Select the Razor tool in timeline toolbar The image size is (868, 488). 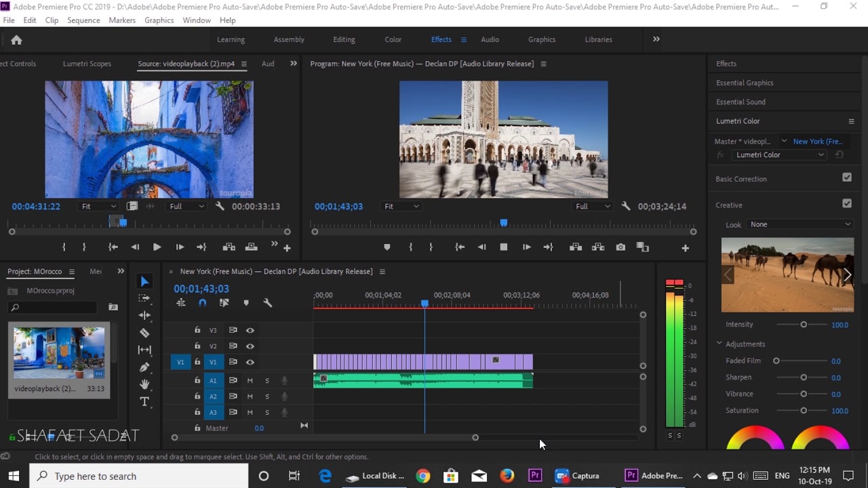pos(144,333)
